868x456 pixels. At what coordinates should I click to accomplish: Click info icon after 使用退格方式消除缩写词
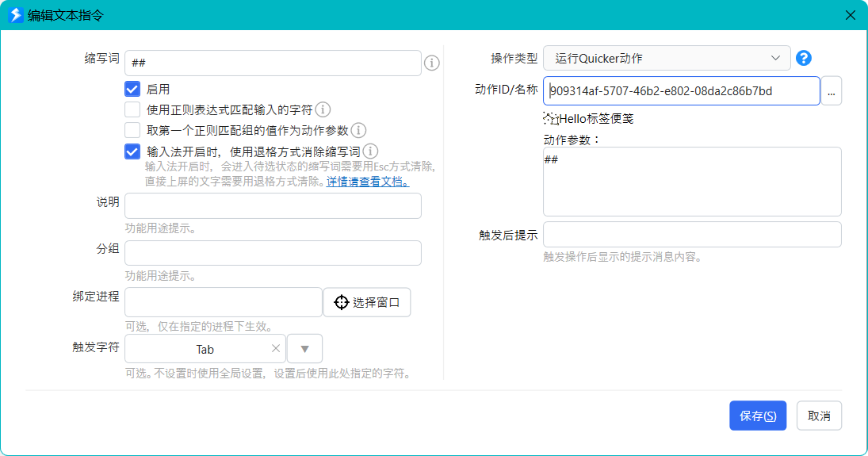[x=371, y=151]
